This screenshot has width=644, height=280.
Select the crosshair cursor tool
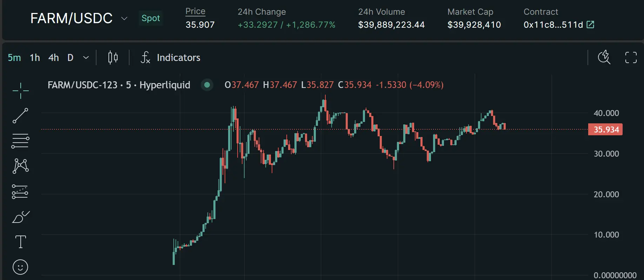(20, 90)
